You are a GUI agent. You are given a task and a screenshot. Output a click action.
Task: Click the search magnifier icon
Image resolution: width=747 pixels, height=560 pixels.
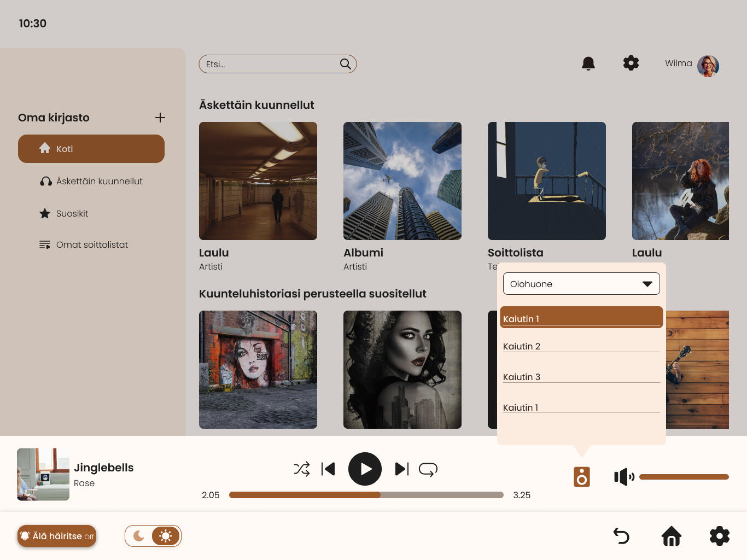pos(345,64)
